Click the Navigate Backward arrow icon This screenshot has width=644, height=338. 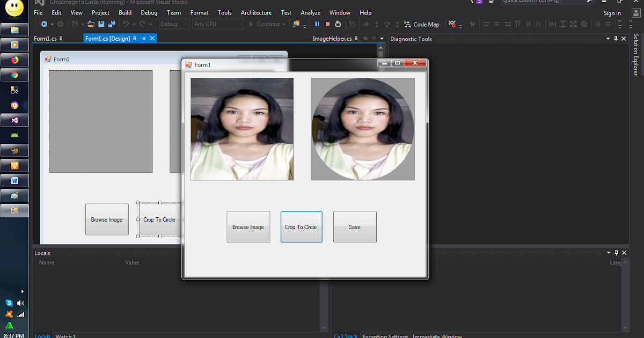point(44,24)
